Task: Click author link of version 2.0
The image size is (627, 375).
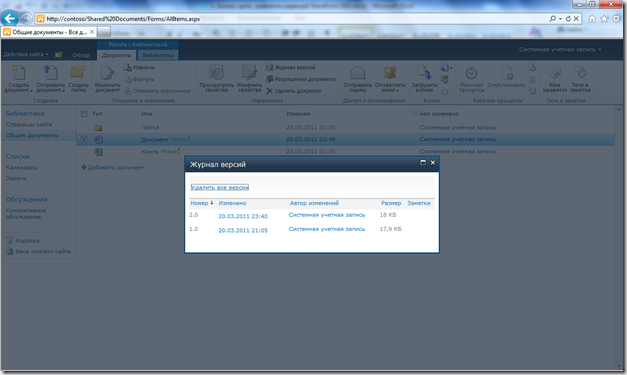Action: point(327,215)
